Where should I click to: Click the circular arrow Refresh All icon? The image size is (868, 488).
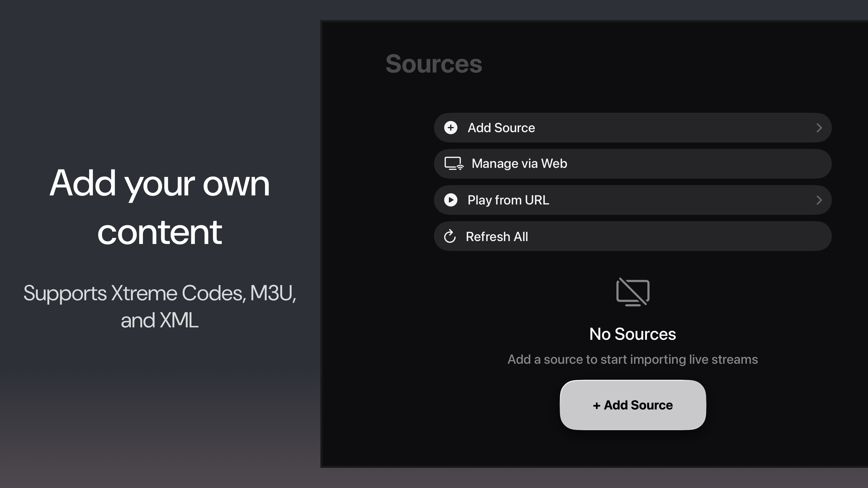(x=450, y=236)
